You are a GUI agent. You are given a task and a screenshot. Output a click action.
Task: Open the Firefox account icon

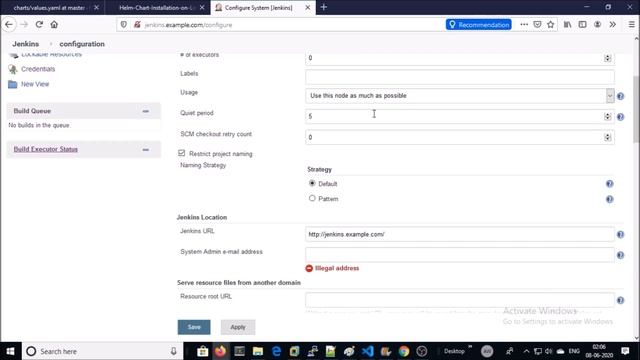(x=598, y=24)
